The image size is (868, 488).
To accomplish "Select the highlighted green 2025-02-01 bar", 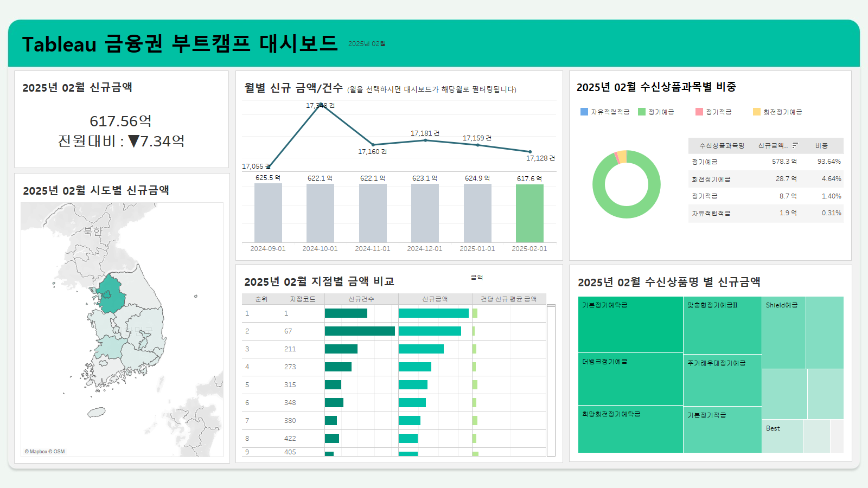I will [529, 213].
